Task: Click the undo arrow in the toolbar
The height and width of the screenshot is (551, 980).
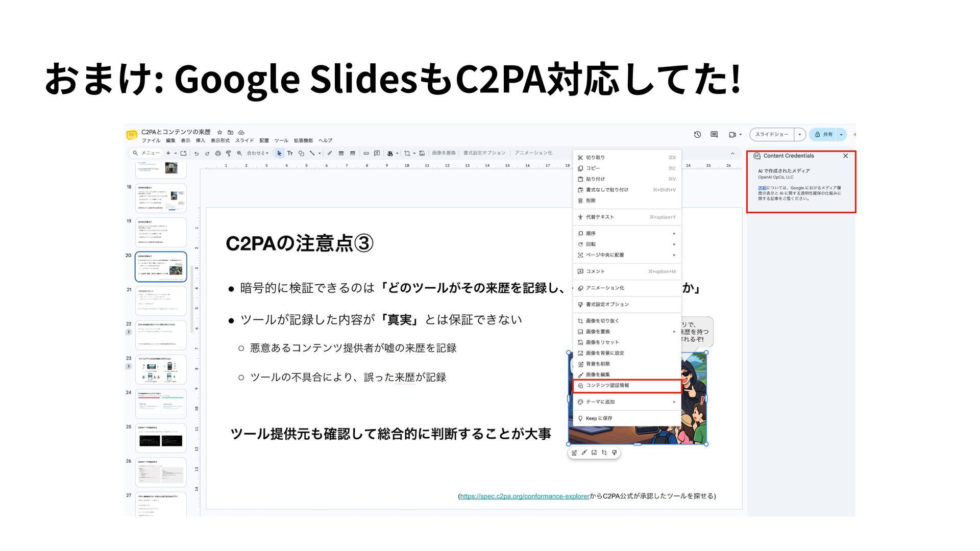Action: click(197, 153)
